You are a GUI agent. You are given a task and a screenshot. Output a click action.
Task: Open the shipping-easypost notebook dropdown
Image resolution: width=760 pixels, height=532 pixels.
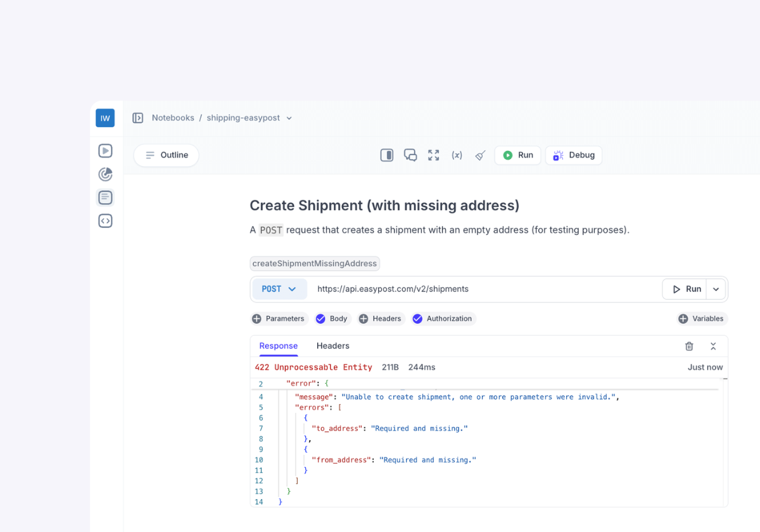(289, 118)
